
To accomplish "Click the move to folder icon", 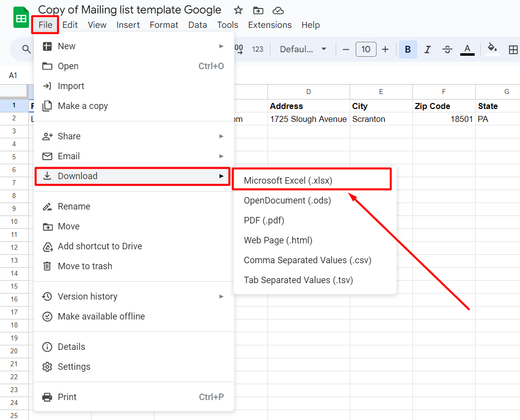I will tap(258, 10).
